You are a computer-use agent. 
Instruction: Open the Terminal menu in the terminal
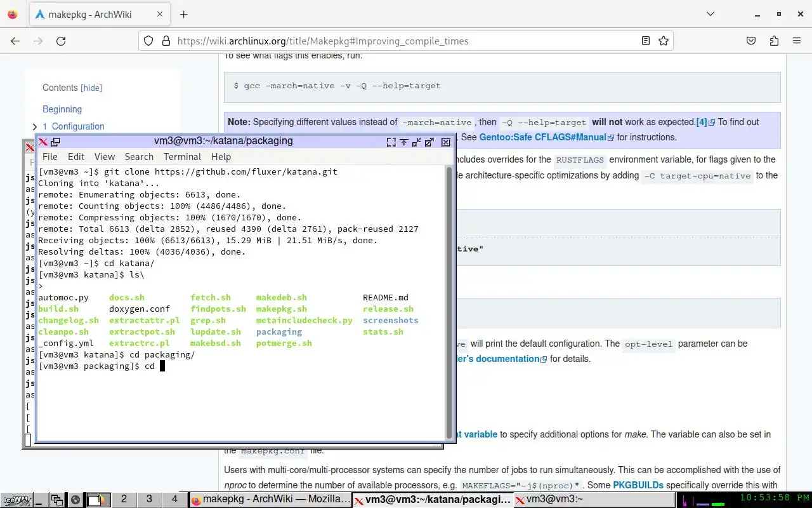(x=182, y=157)
